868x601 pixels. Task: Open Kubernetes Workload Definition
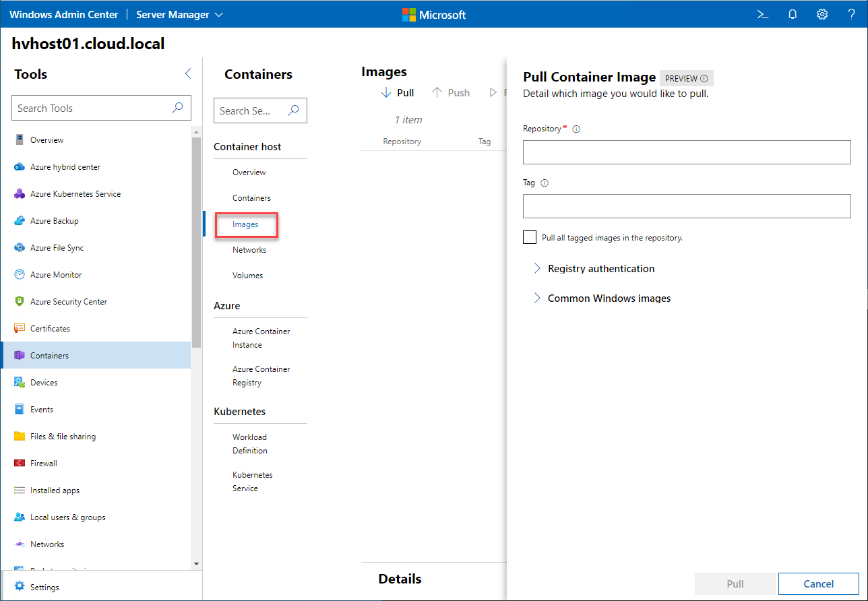click(250, 444)
